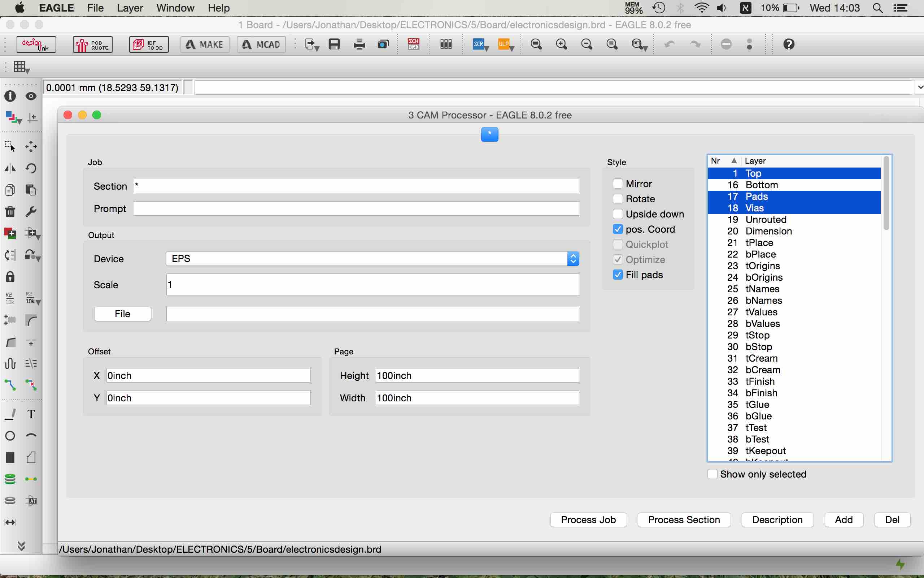
Task: Print the board using the printer icon
Action: coord(359,44)
